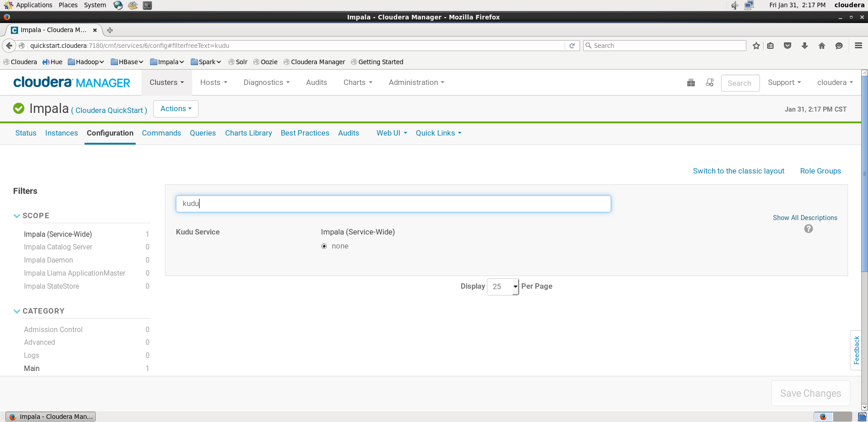Switch to the Instances tab

pos(61,133)
